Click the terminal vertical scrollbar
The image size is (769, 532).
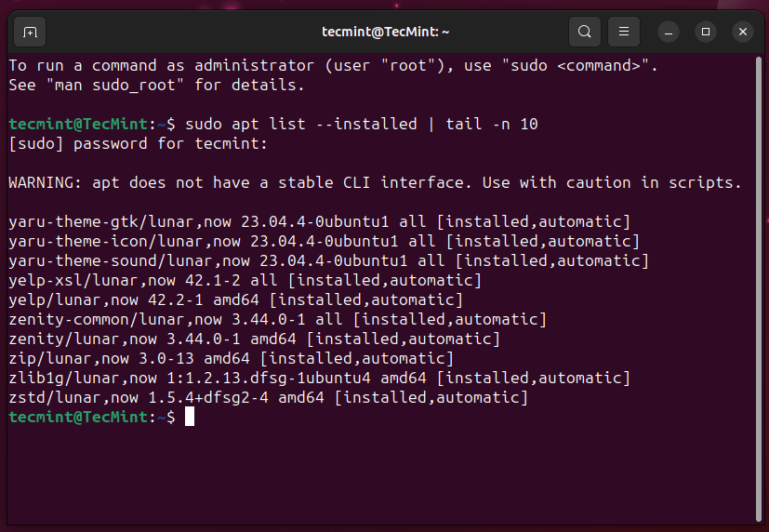pos(759,289)
